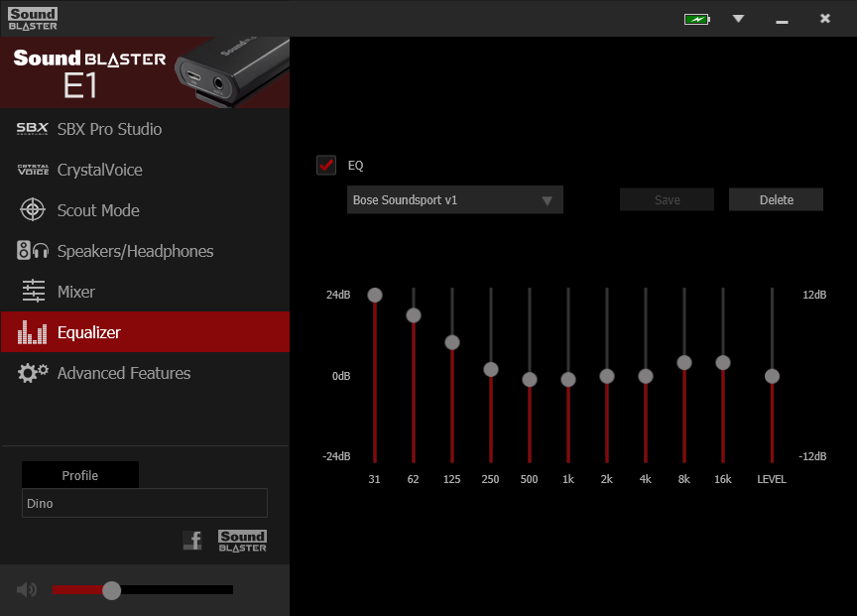
Task: Click the 8k frequency label
Action: pos(684,479)
